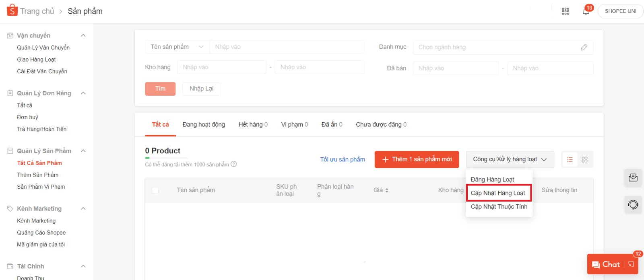This screenshot has width=644, height=280.
Task: Open the inbox icon on right edge
Action: [633, 177]
